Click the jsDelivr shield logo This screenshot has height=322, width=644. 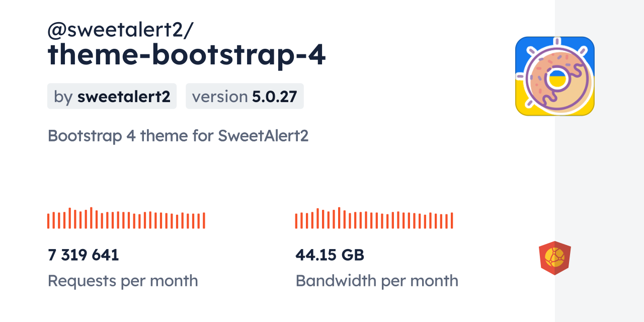tap(554, 258)
